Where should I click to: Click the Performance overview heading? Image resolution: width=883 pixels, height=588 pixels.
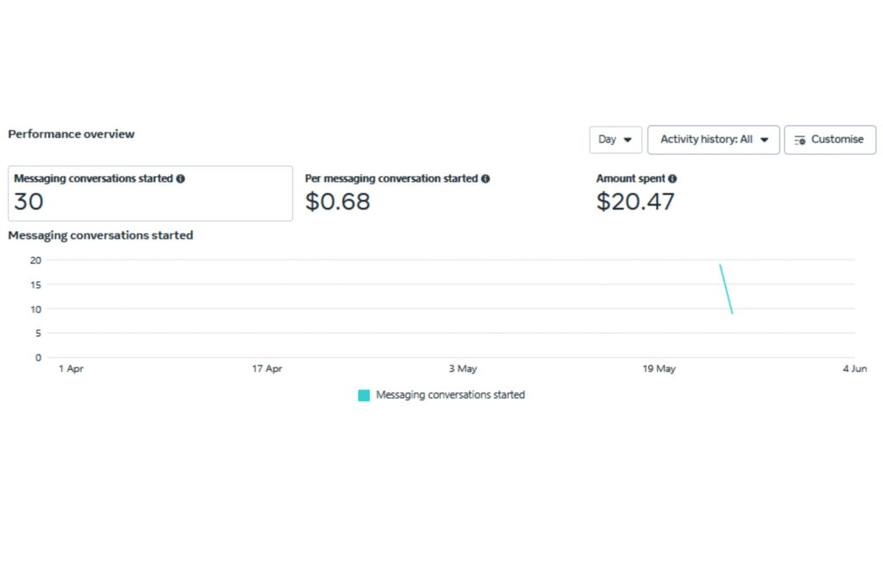[72, 134]
